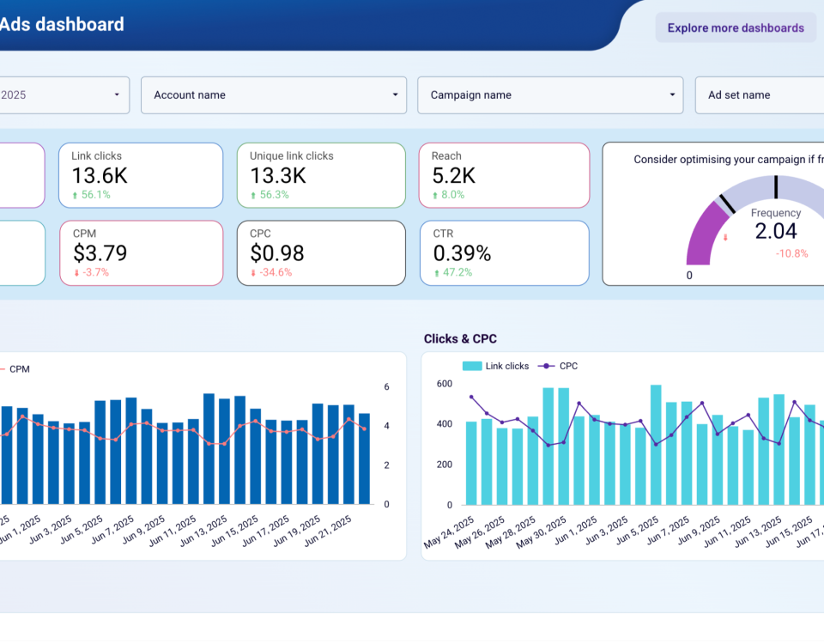Click the 56.1% change under Link clicks
This screenshot has width=824, height=644.
(95, 195)
